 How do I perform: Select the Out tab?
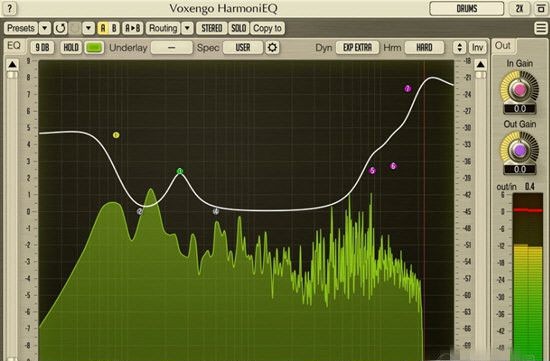click(503, 46)
